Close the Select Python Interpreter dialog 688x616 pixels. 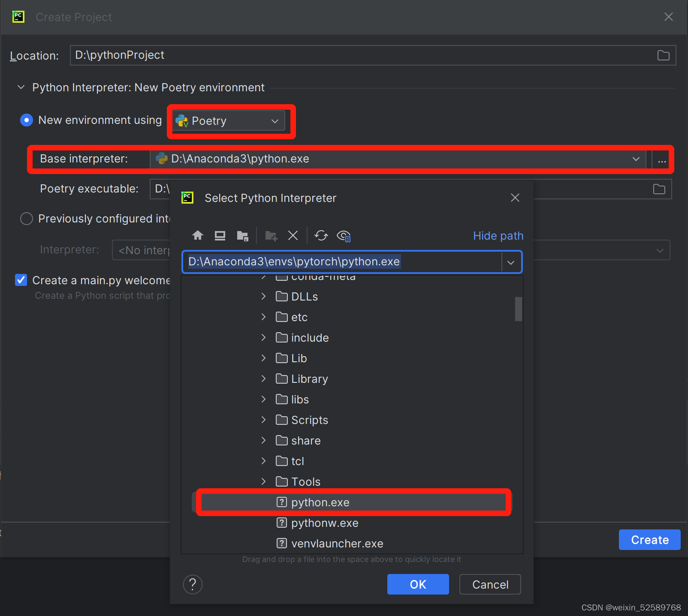[515, 198]
